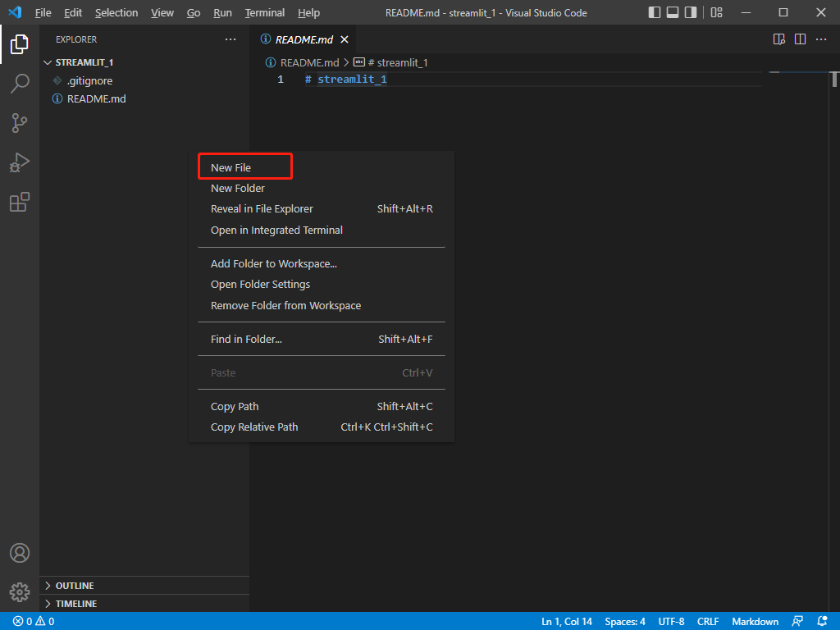The width and height of the screenshot is (840, 630).
Task: Choose New Folder from context menu
Action: [x=322, y=189]
